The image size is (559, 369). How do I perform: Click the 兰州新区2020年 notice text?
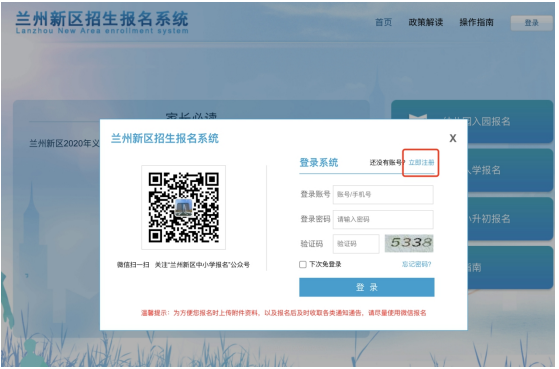coord(65,144)
